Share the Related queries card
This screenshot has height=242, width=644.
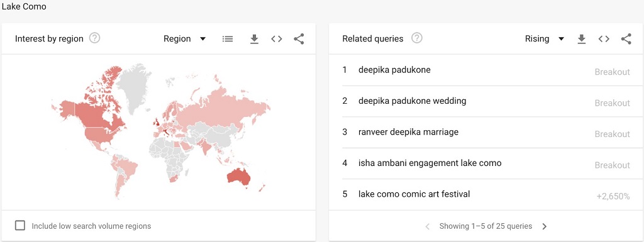[626, 39]
